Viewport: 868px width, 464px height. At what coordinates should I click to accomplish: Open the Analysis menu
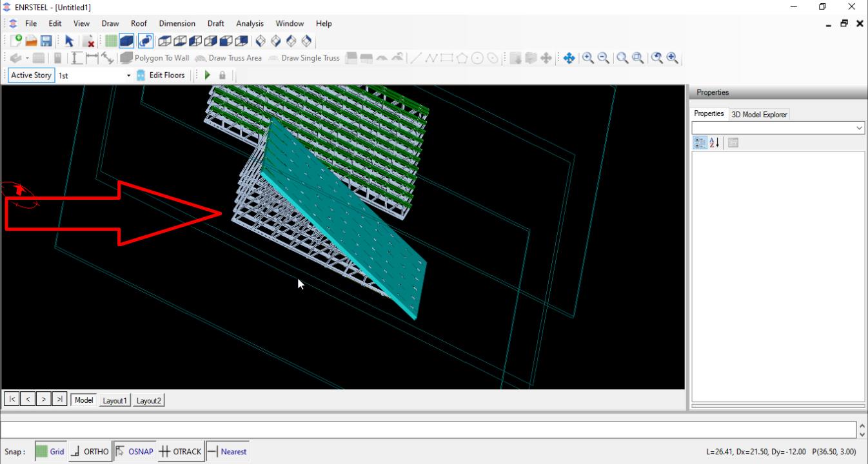pyautogui.click(x=250, y=23)
